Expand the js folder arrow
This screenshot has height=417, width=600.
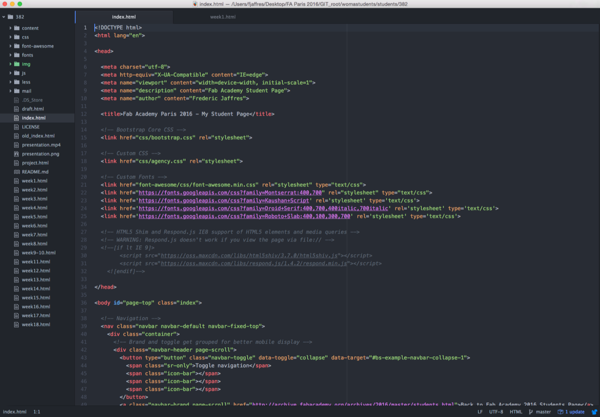click(10, 73)
